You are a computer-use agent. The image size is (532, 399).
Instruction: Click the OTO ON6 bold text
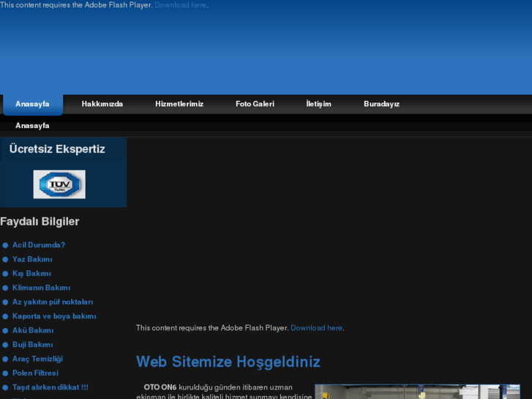(x=160, y=387)
